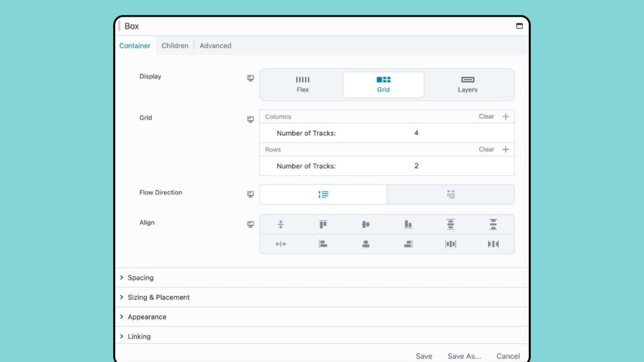The height and width of the screenshot is (362, 644).
Task: Save the Box container settings
Action: click(423, 356)
